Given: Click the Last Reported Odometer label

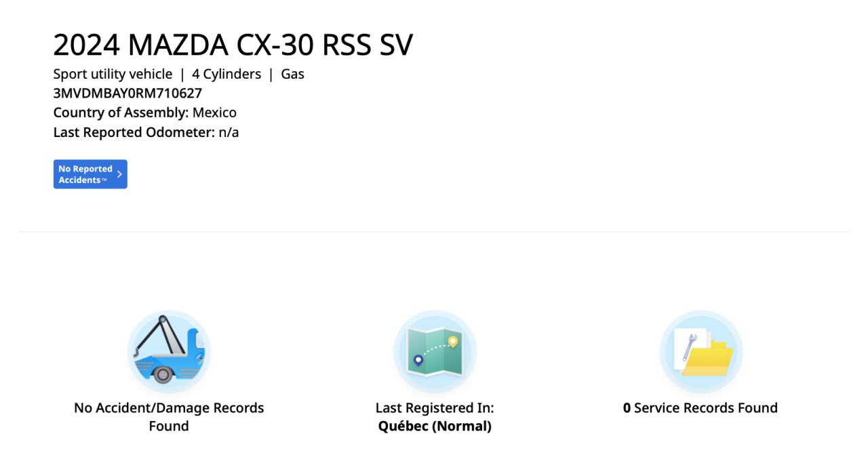Looking at the screenshot, I should (134, 132).
